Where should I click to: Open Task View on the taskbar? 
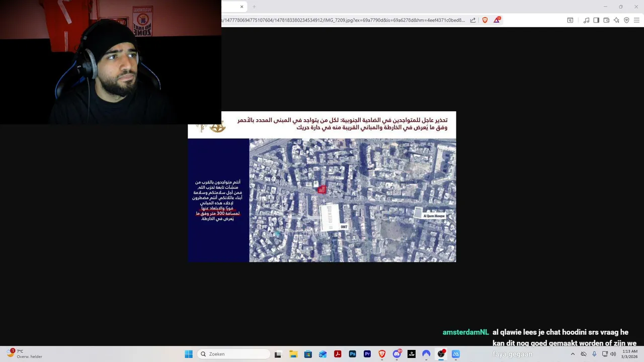pyautogui.click(x=278, y=354)
